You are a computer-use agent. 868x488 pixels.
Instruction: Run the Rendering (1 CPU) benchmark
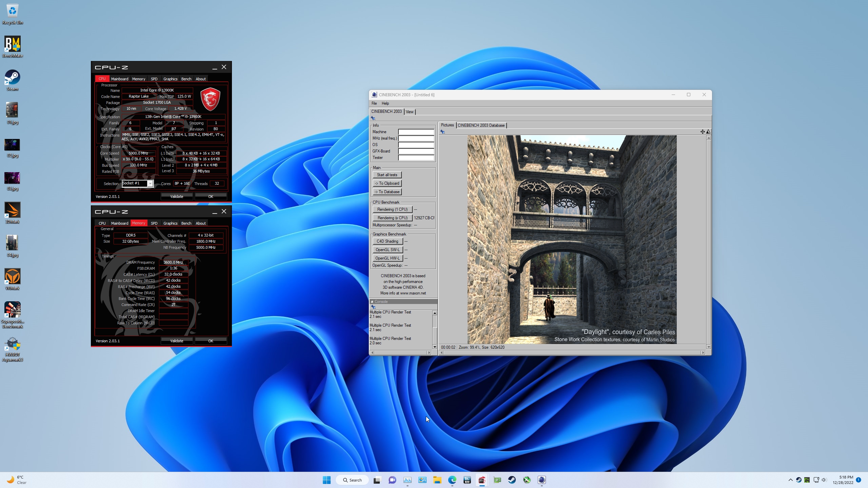coord(392,209)
